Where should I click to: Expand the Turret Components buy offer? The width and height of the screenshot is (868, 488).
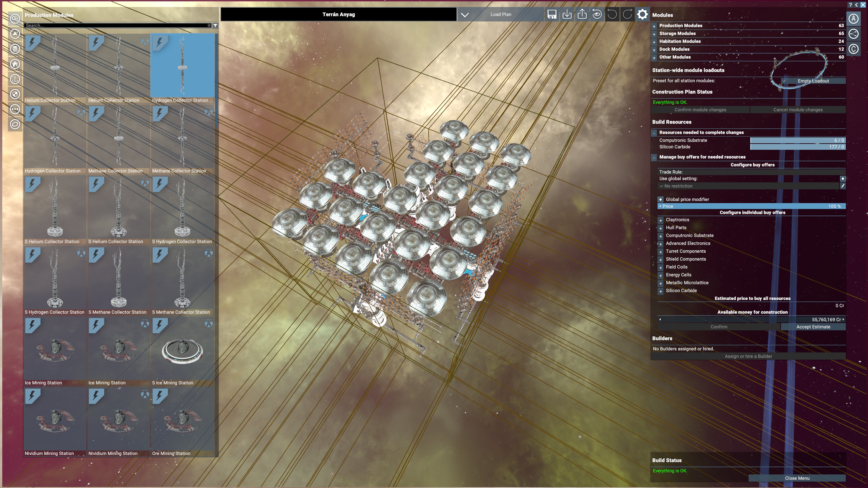pyautogui.click(x=661, y=252)
